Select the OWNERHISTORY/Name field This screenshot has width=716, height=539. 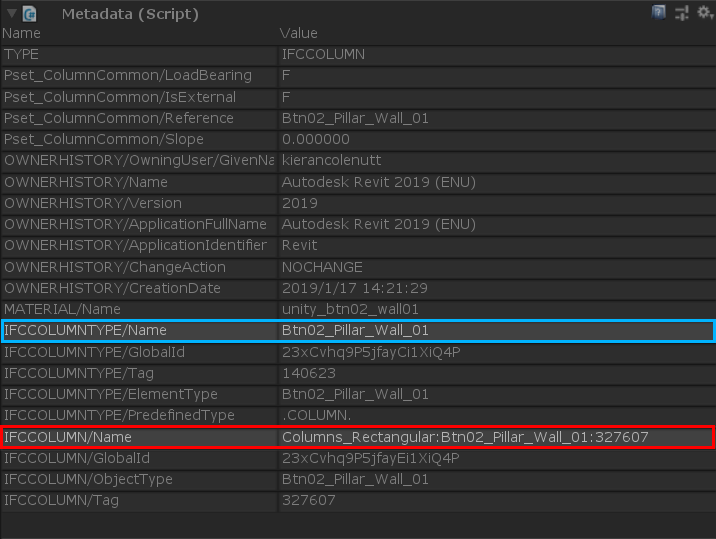(x=139, y=182)
